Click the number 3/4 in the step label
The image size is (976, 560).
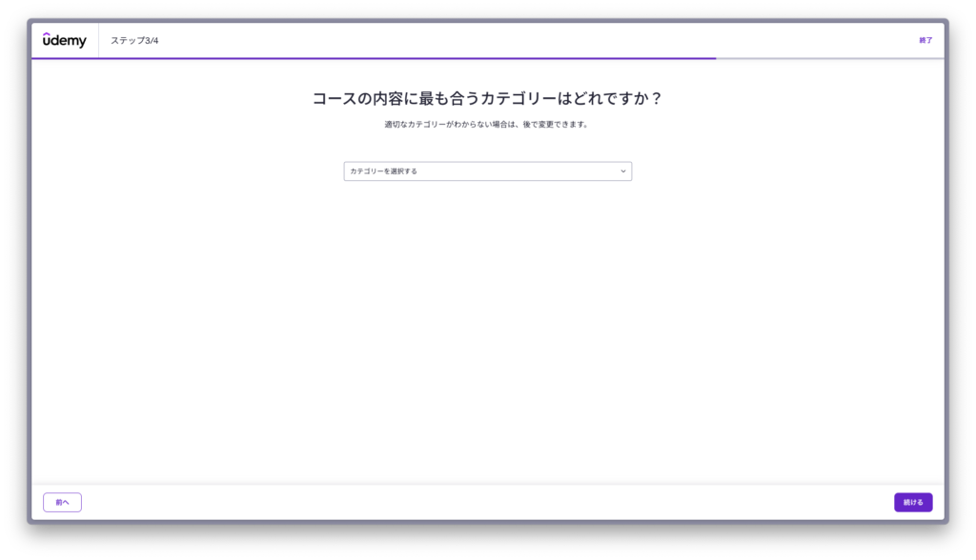151,40
